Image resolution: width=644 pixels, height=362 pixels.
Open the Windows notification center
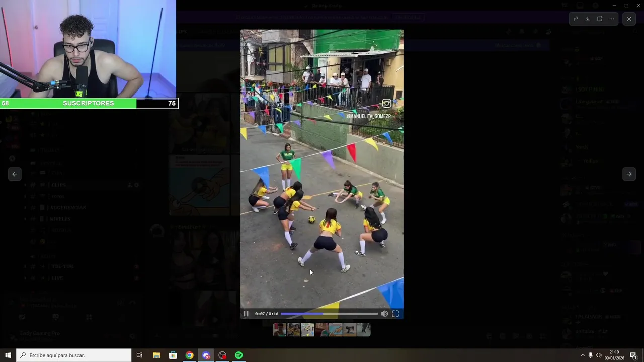[633, 355]
